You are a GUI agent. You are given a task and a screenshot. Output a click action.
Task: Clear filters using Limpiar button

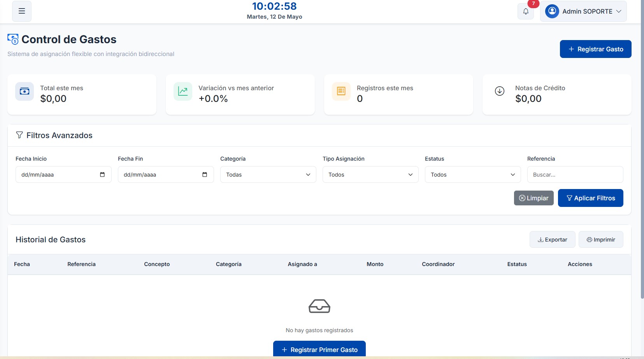pyautogui.click(x=534, y=198)
